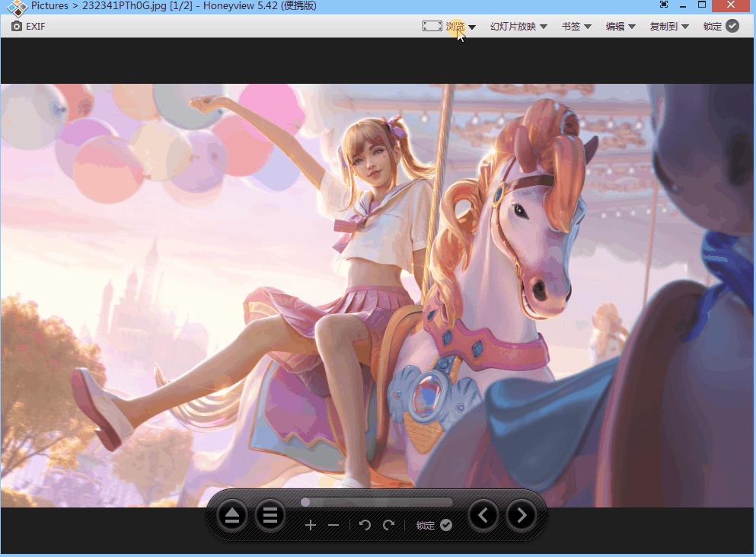The image size is (756, 557).
Task: Zoom out with the minus icon
Action: click(333, 525)
